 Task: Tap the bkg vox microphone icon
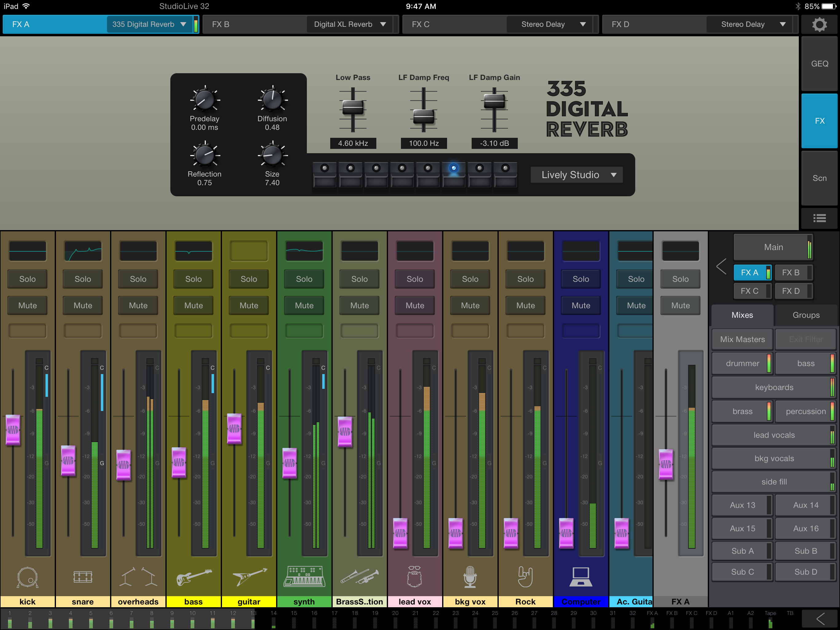click(x=470, y=577)
